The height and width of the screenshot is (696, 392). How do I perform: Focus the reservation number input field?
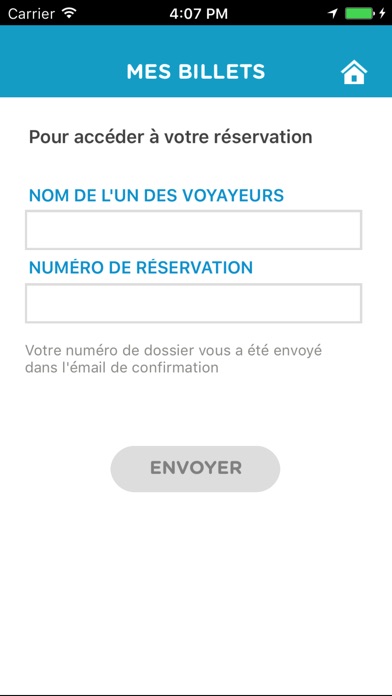point(194,303)
